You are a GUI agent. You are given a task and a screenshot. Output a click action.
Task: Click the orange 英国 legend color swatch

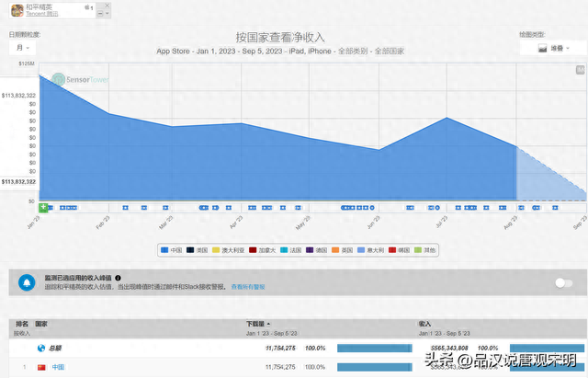335,250
